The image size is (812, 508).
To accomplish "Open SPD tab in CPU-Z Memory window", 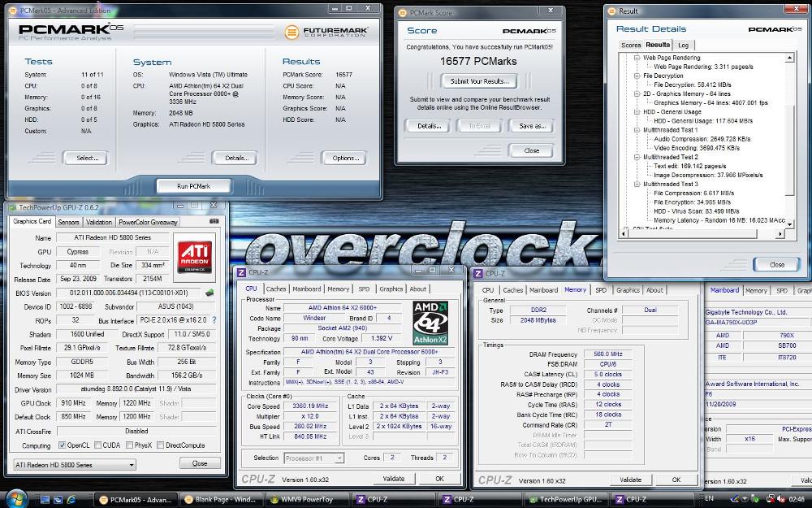I will pos(601,290).
